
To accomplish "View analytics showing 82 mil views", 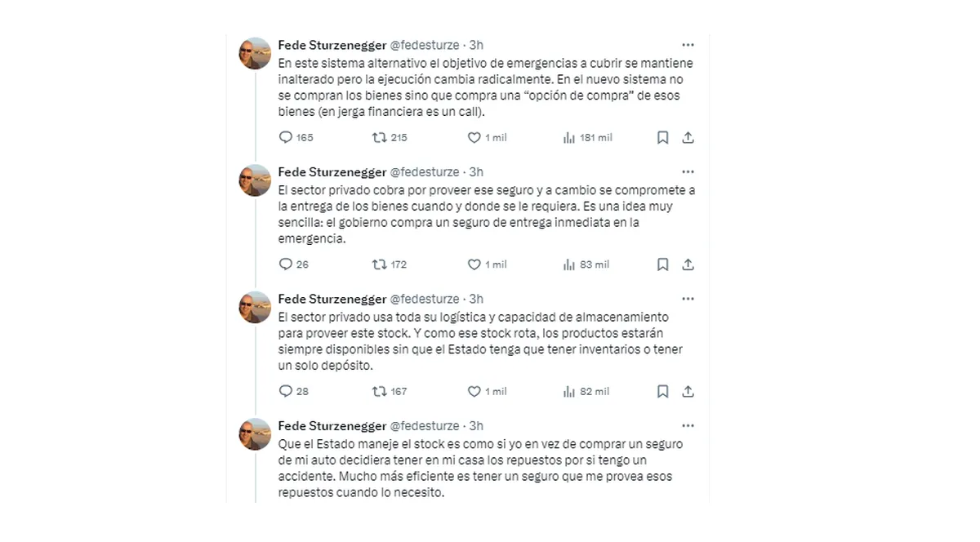I will [569, 392].
